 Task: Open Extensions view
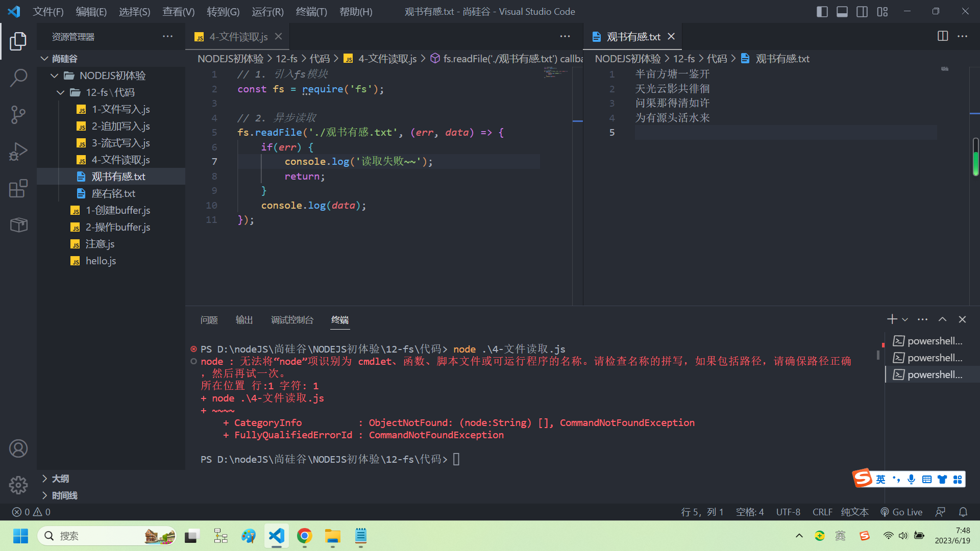(x=18, y=188)
